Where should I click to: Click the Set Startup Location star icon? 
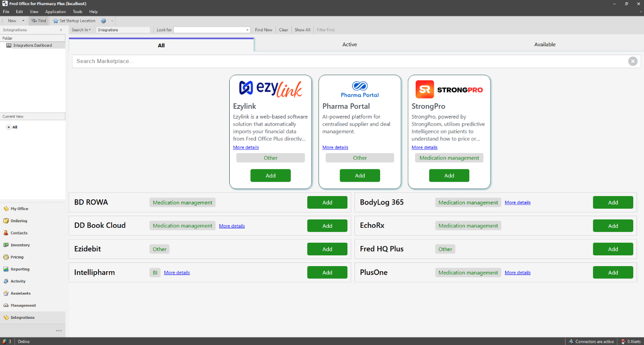tap(56, 21)
